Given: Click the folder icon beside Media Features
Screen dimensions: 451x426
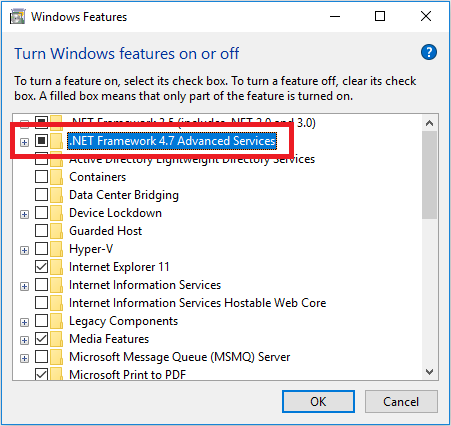Looking at the screenshot, I should [x=56, y=339].
